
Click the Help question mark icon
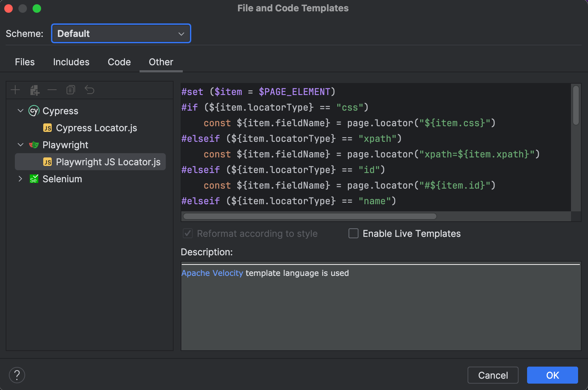(17, 375)
